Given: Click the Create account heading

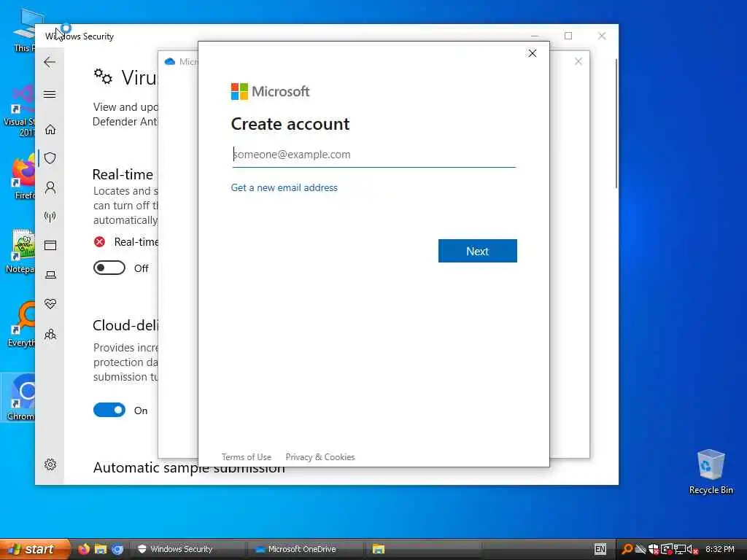Looking at the screenshot, I should click(x=290, y=124).
